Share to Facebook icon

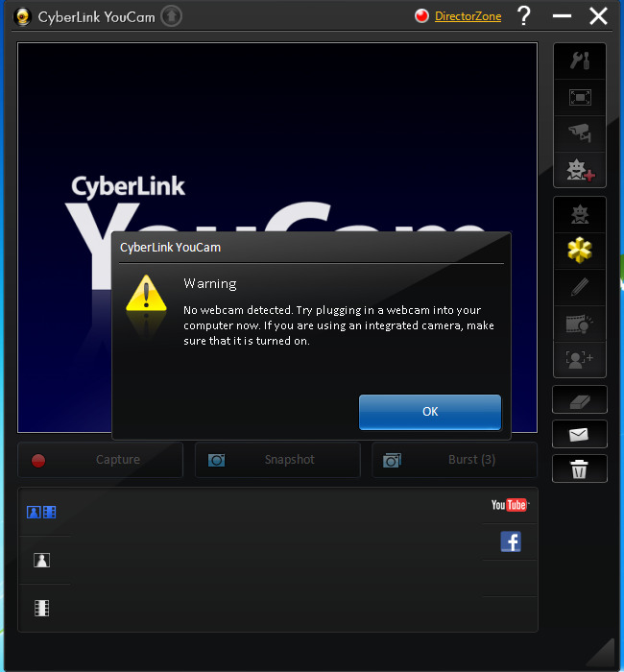coord(511,541)
